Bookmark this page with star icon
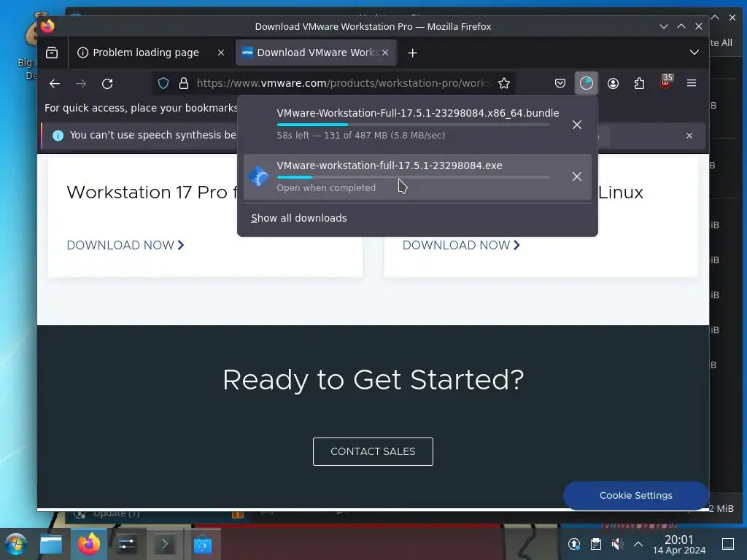 (504, 83)
